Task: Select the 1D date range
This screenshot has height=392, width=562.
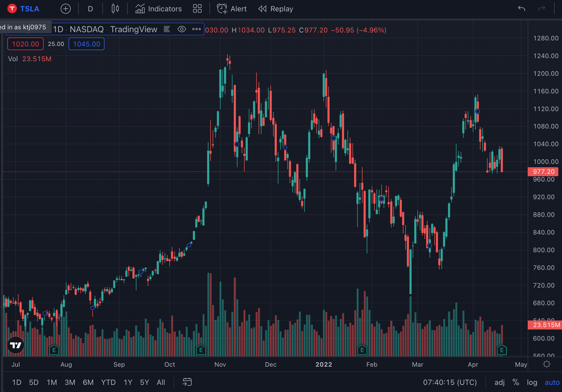Action: [x=17, y=382]
